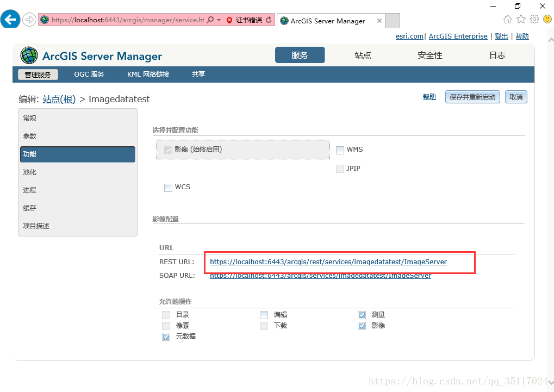Open the KML 网络链接 submenu
The width and height of the screenshot is (554, 392).
pos(148,74)
